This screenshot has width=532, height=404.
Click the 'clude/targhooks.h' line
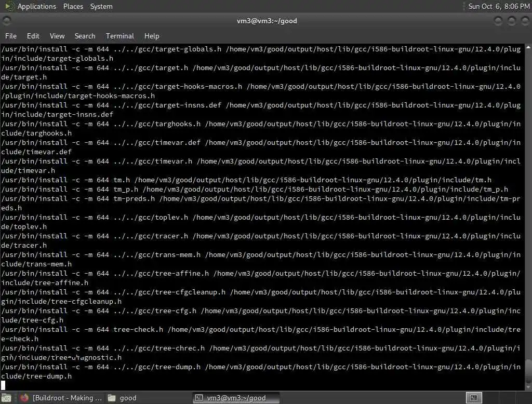point(36,133)
